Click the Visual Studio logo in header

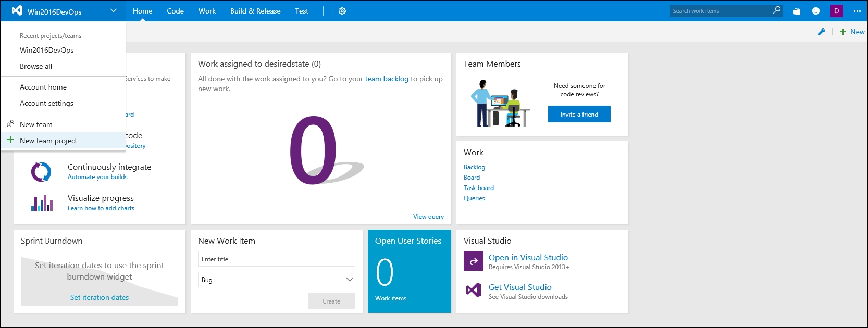(17, 10)
